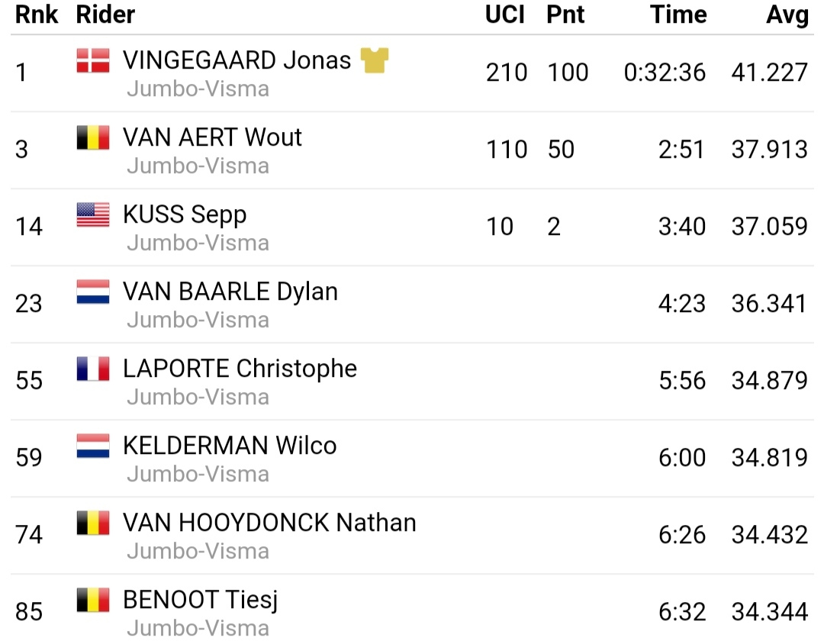Sort by Rnk column header

point(37,14)
